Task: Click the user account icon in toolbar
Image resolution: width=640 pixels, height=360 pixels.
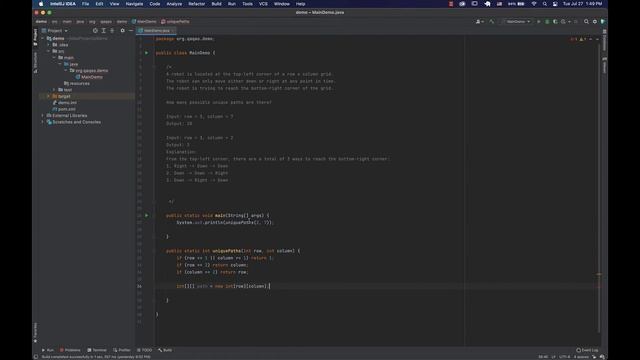Action: [480, 22]
